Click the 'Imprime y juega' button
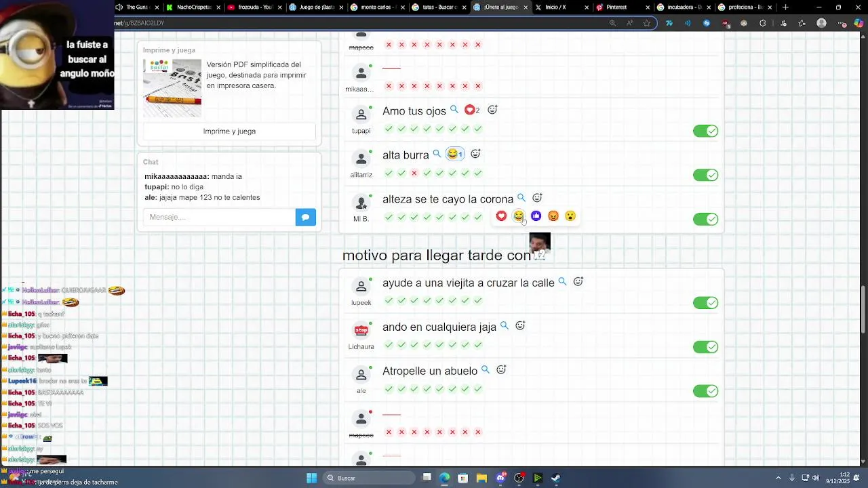 point(229,131)
